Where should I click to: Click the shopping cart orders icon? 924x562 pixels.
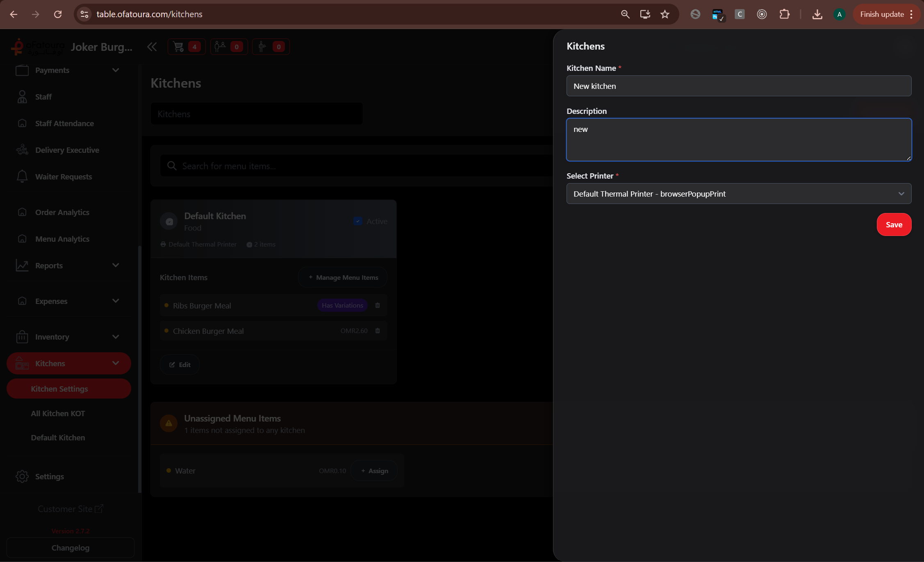pos(179,47)
